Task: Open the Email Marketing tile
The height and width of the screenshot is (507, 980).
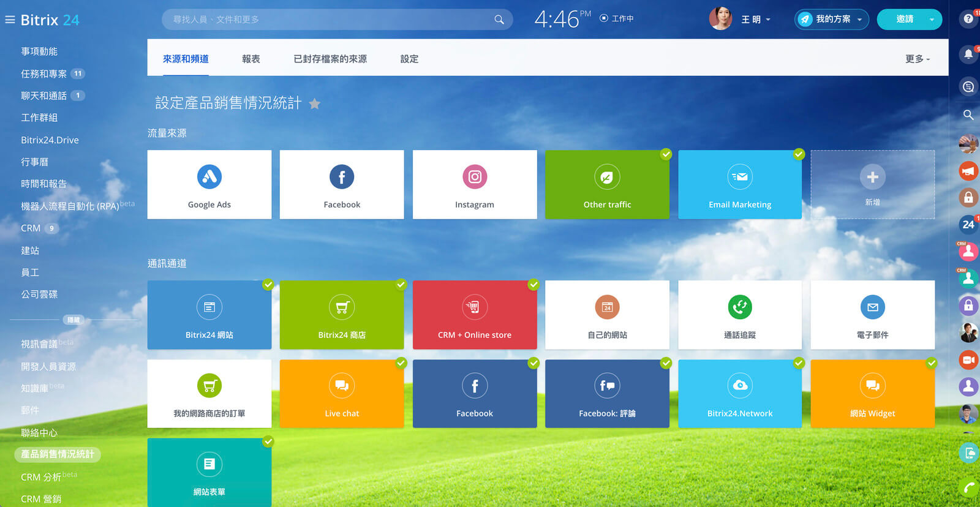Action: 740,184
